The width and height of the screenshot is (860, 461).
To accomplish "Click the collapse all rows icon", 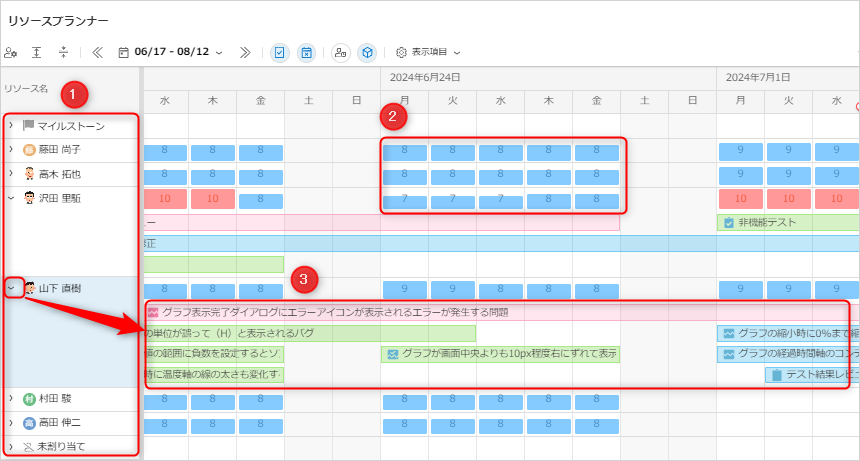I will pyautogui.click(x=64, y=52).
